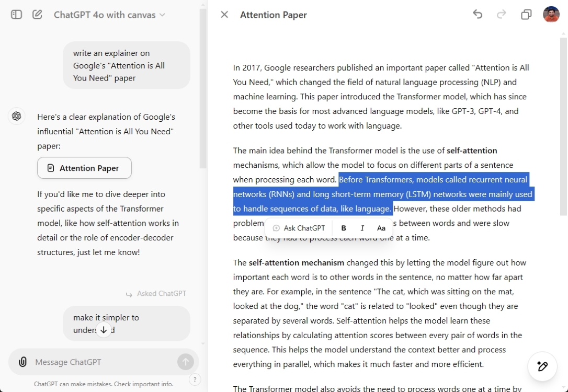The width and height of the screenshot is (568, 392).
Task: Start a new chat with compose icon
Action: [x=37, y=15]
